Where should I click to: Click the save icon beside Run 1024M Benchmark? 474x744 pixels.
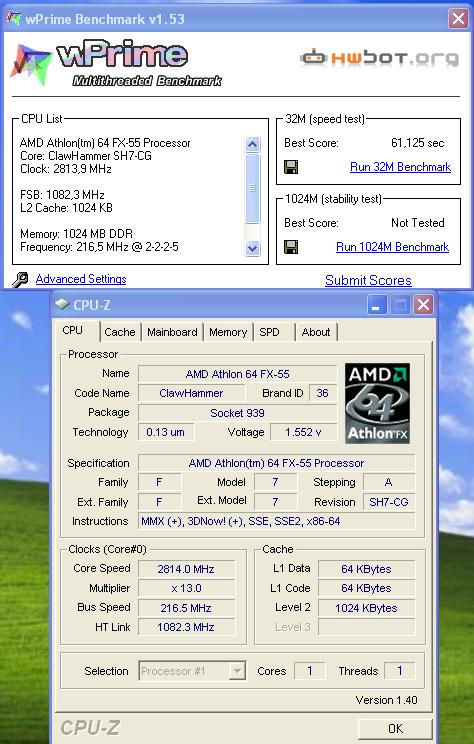tap(291, 247)
